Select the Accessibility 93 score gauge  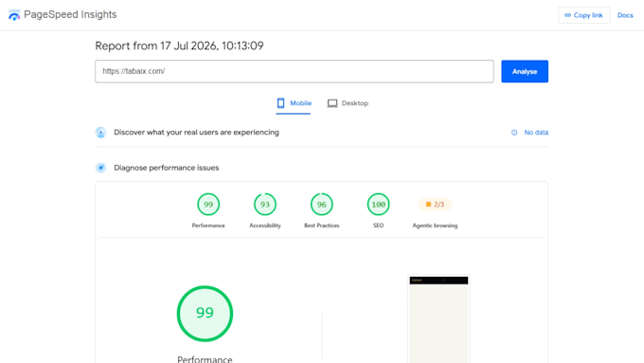click(265, 205)
